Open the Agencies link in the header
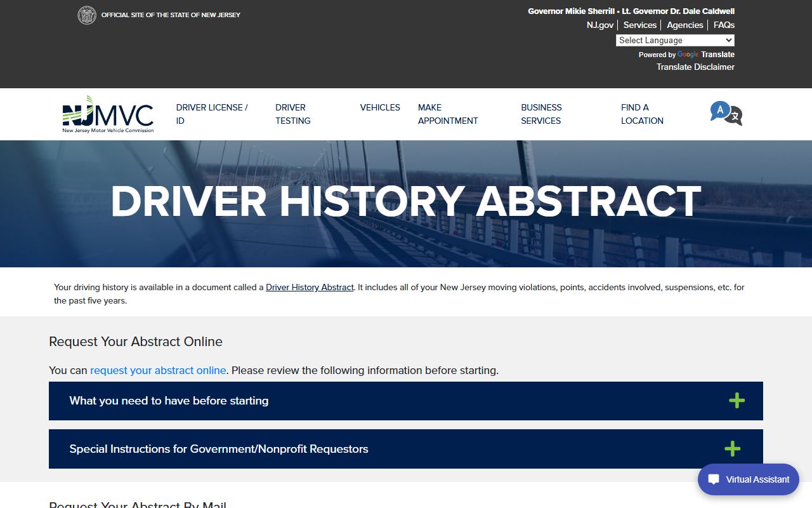The height and width of the screenshot is (508, 812). 684,25
